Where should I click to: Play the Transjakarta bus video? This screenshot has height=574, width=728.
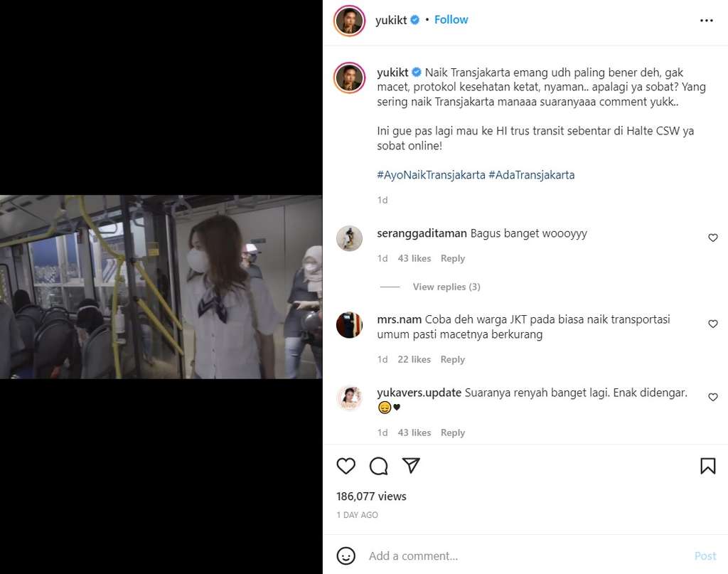pos(161,287)
